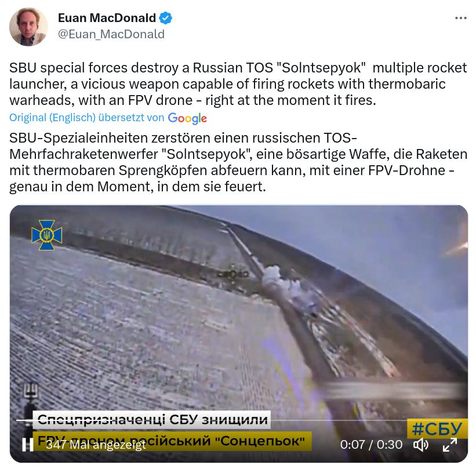Image resolution: width=476 pixels, height=476 pixels.
Task: Click the trident emblem at video bottom-left
Action: [x=31, y=391]
